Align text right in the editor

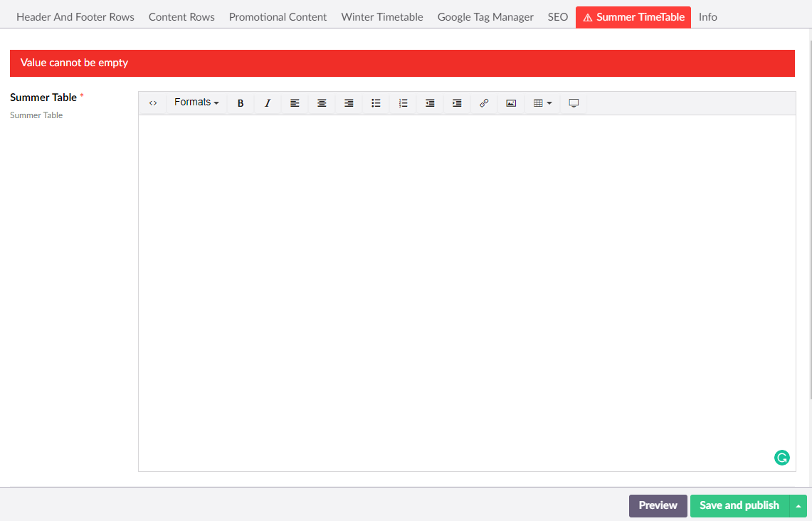(x=349, y=103)
